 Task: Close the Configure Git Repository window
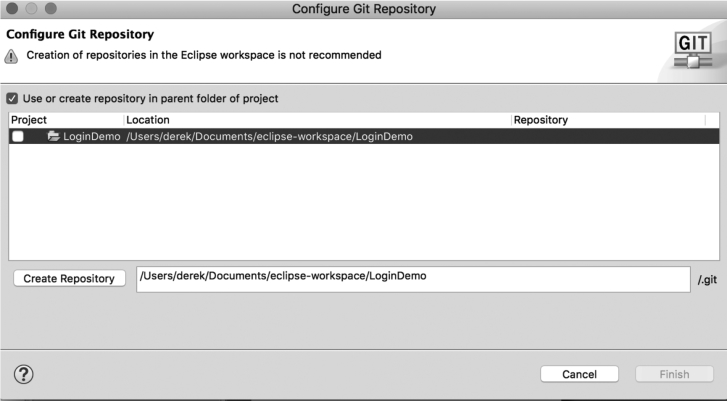point(12,9)
